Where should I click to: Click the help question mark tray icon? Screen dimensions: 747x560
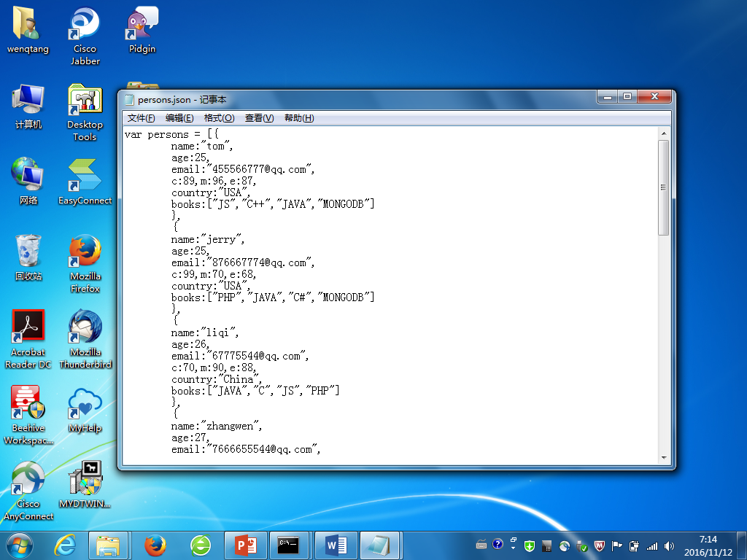point(498,544)
